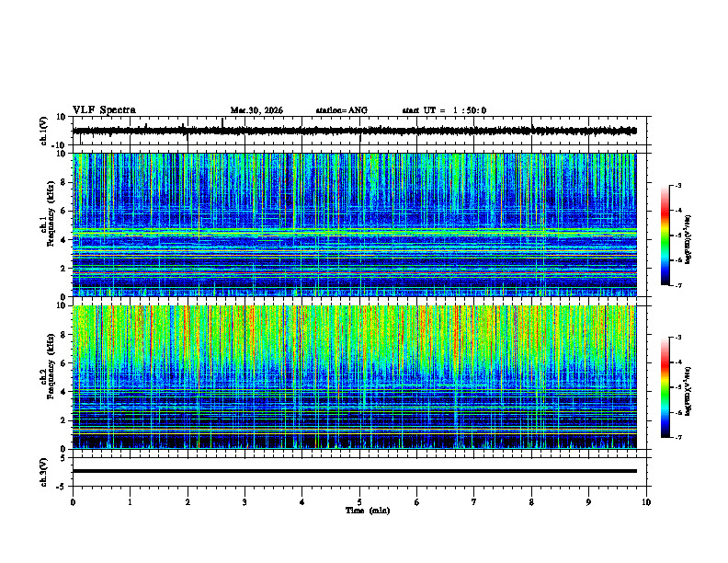The width and height of the screenshot is (728, 563).
Task: Click the "-3" label atop the ch.1 color bar
Action: 677,186
